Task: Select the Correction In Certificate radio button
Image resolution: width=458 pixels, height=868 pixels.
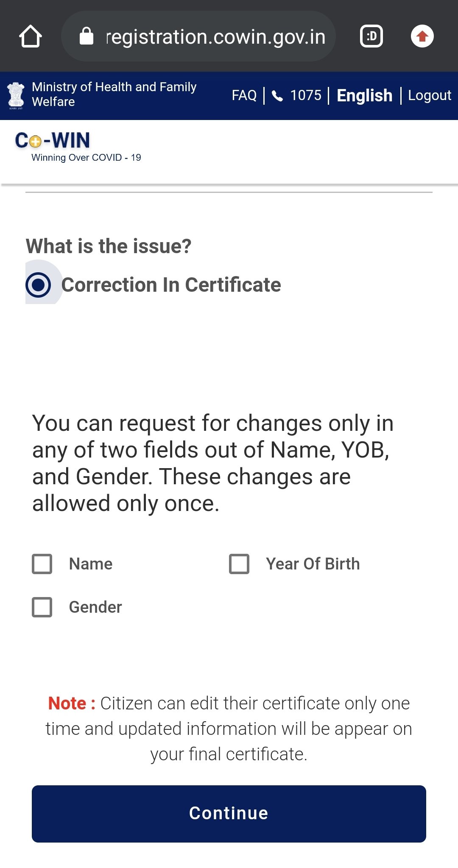Action: 38,285
